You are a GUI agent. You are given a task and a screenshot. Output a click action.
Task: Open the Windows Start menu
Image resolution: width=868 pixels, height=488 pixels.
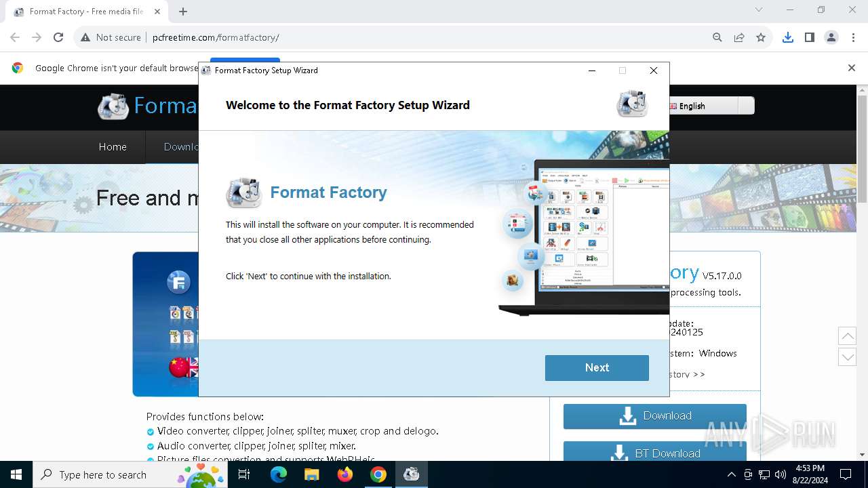(x=16, y=474)
